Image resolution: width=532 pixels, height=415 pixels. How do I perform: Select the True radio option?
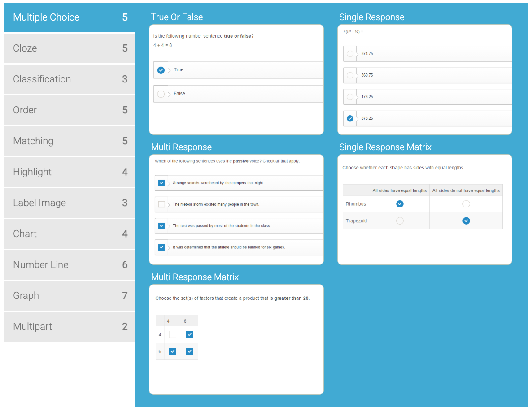click(x=161, y=70)
